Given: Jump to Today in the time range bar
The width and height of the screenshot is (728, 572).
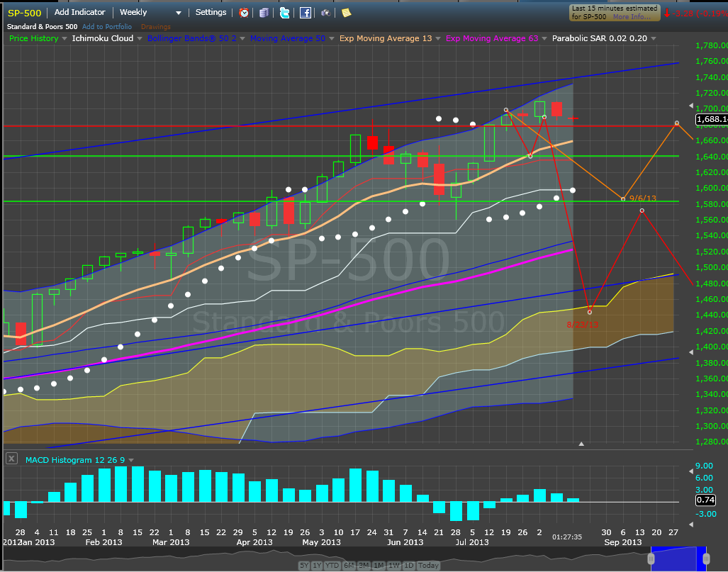Looking at the screenshot, I should pyautogui.click(x=427, y=565).
